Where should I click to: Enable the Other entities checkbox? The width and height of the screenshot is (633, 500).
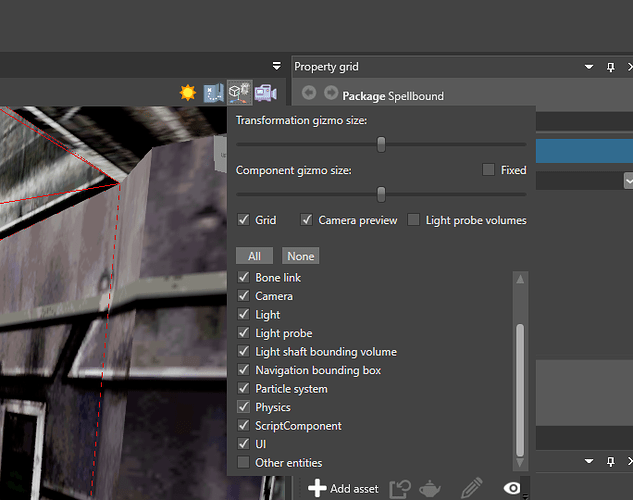pyautogui.click(x=243, y=462)
